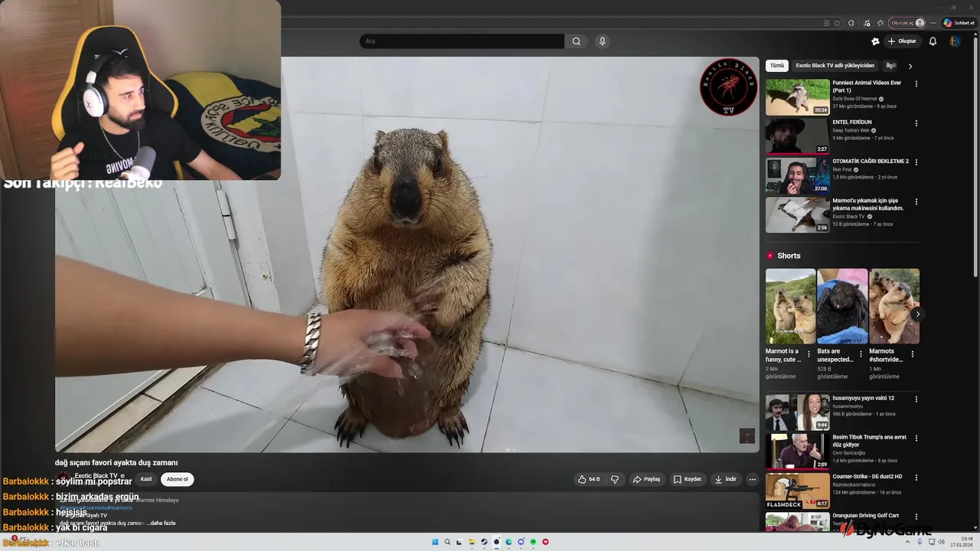Select the Tümü filter chip
Screen dimensions: 980x551
pyautogui.click(x=777, y=66)
